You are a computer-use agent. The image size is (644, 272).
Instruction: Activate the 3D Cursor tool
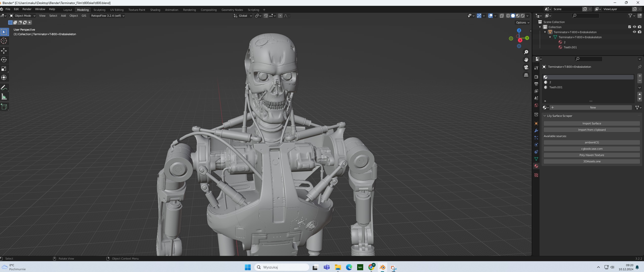4,41
